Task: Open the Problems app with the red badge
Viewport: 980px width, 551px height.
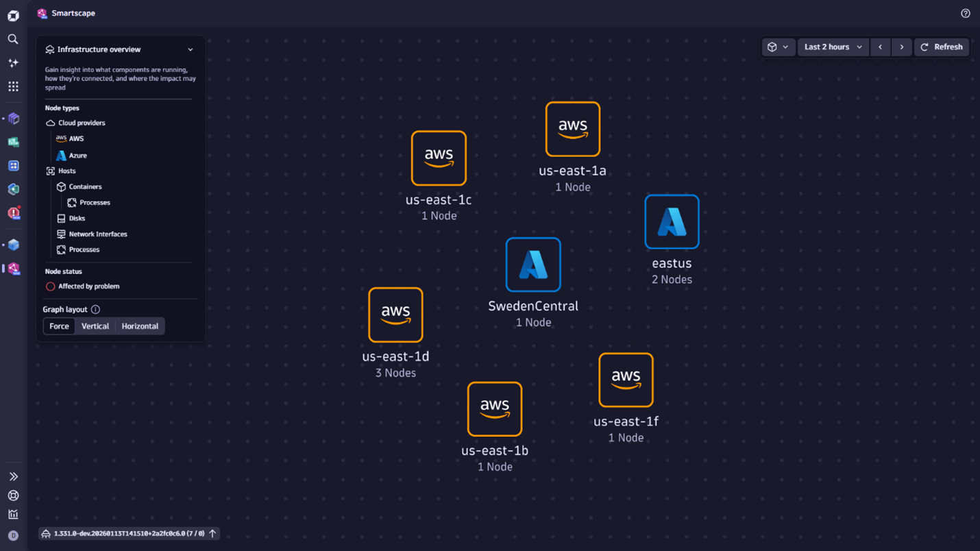Action: (x=12, y=213)
